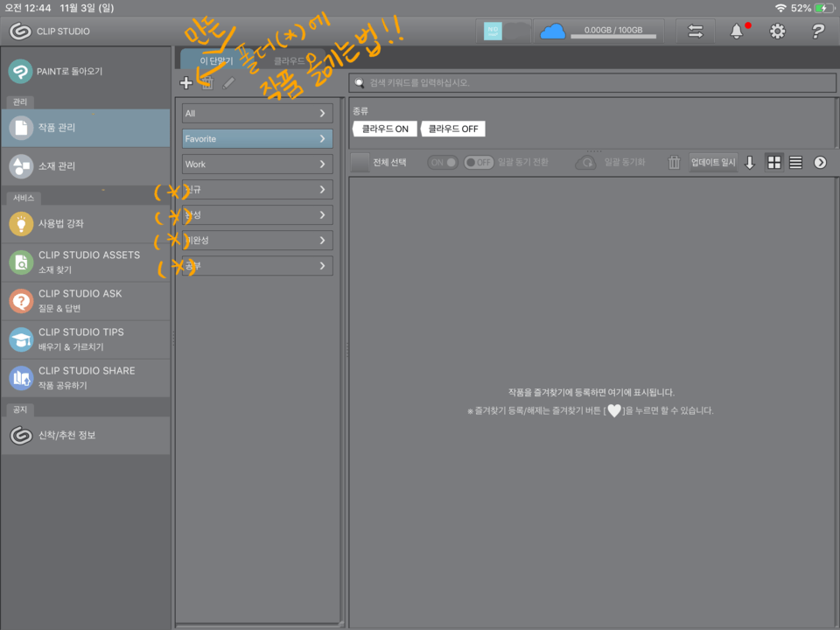
Task: Click the question mark help icon
Action: (817, 31)
